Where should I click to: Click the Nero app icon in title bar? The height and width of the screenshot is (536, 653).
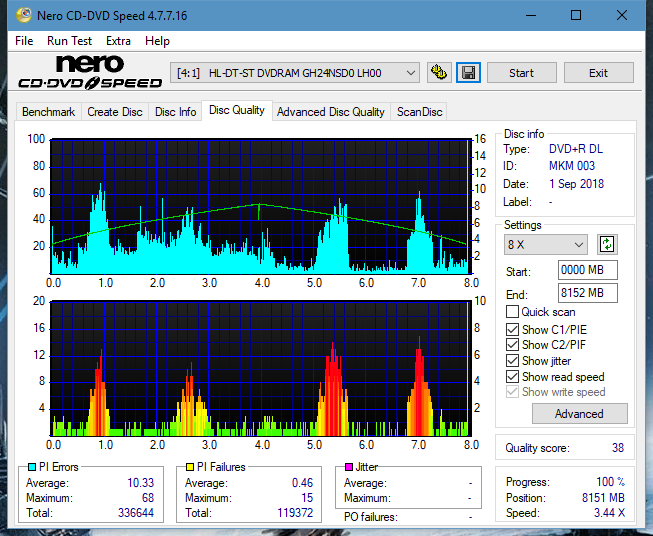pyautogui.click(x=24, y=15)
